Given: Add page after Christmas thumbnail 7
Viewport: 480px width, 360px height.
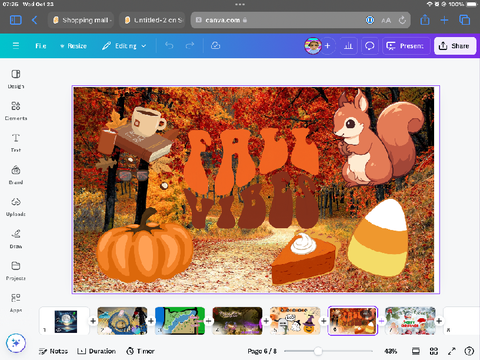Looking at the screenshot, I should point(439,321).
